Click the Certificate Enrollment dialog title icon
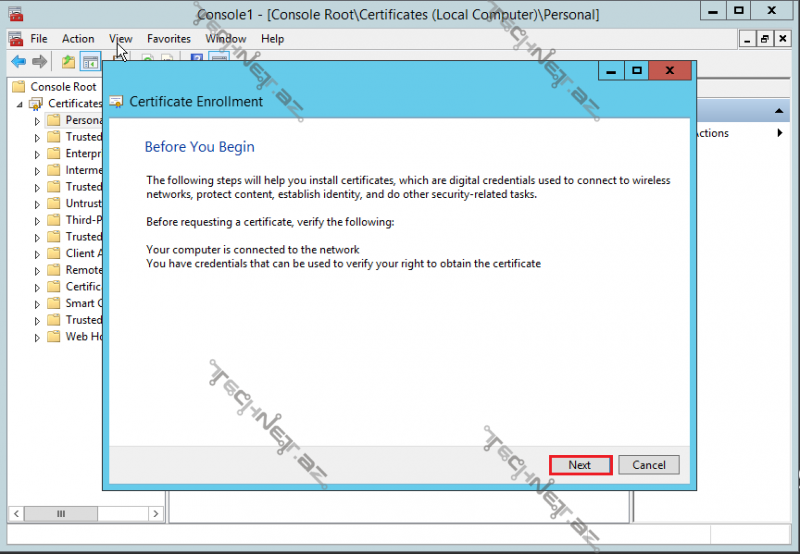The image size is (800, 554). pyautogui.click(x=117, y=101)
